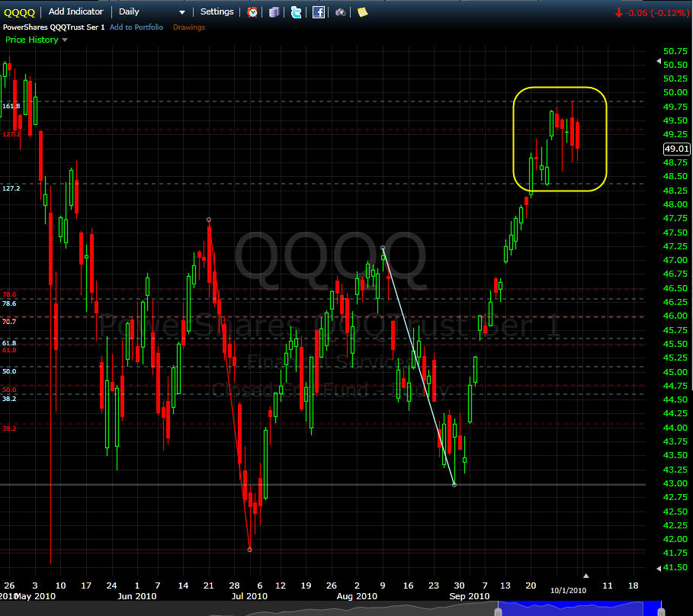Select the red trendline bottom anchor point
Image resolution: width=693 pixels, height=616 pixels.
tap(250, 550)
